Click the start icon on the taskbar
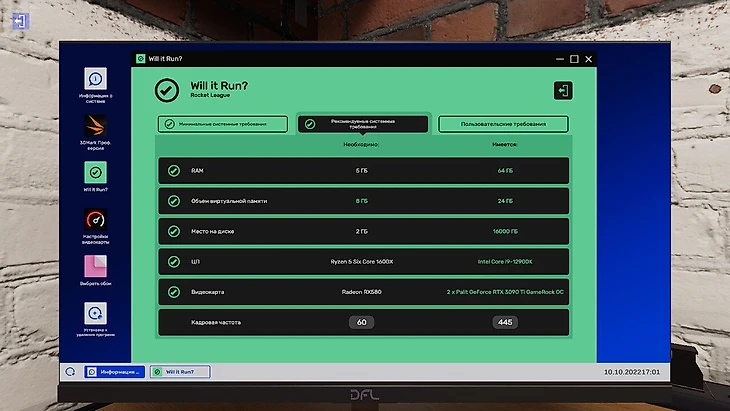The image size is (730, 411). (70, 371)
